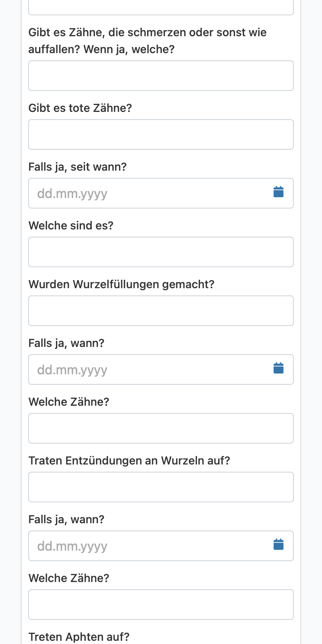Click the 'Welche sind es?' label text

click(71, 226)
